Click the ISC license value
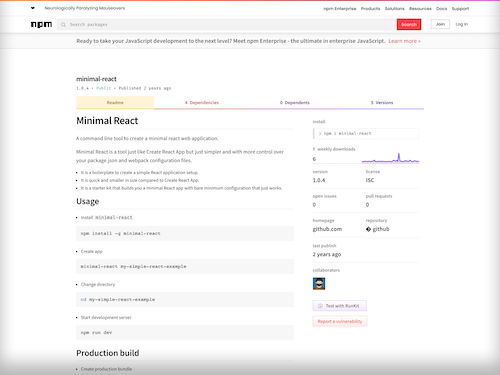 [x=370, y=180]
